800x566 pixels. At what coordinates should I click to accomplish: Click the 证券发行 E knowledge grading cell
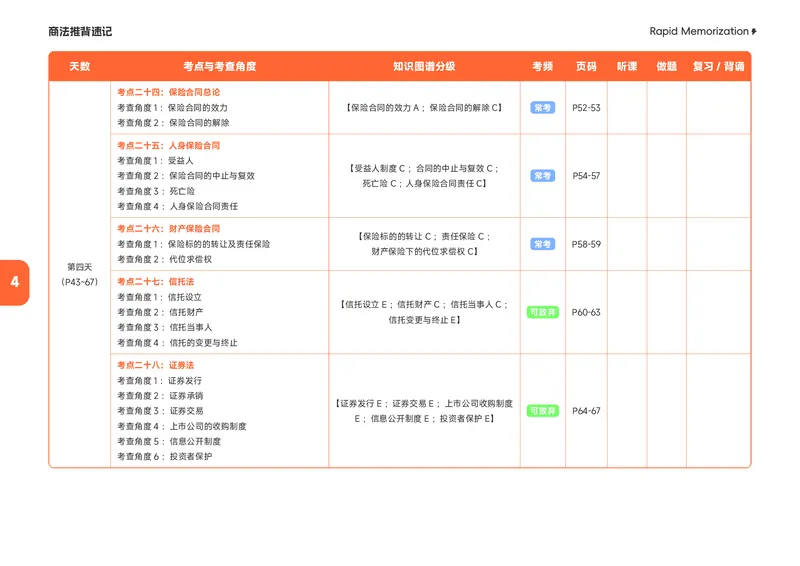tap(424, 411)
